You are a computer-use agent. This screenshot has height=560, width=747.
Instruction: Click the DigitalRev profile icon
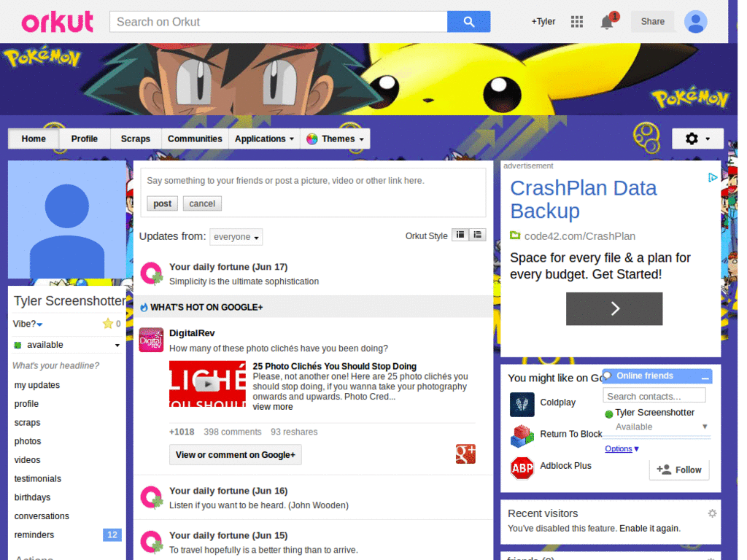click(151, 340)
